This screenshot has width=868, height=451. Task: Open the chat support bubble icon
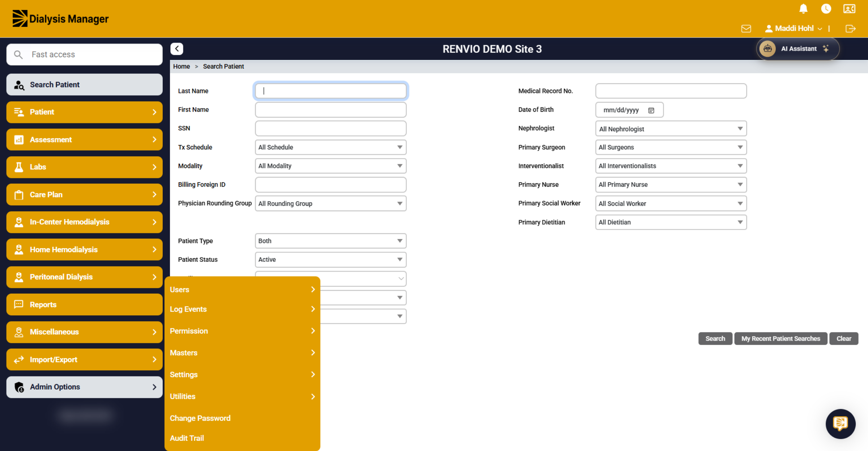click(x=841, y=424)
